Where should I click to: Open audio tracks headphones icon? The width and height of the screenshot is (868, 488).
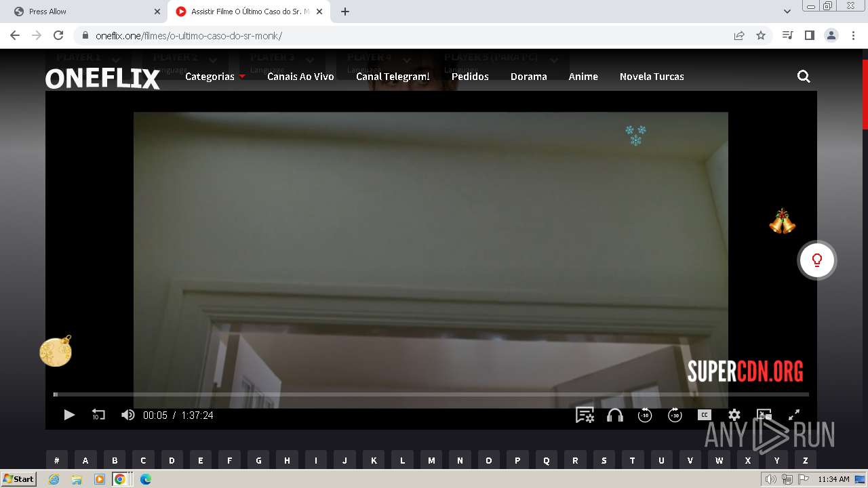tap(615, 415)
